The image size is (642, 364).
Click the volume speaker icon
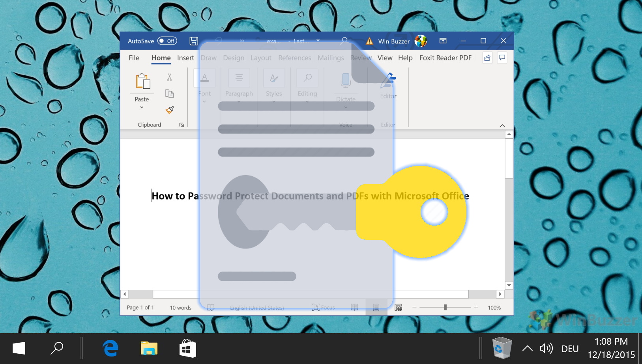pyautogui.click(x=547, y=349)
